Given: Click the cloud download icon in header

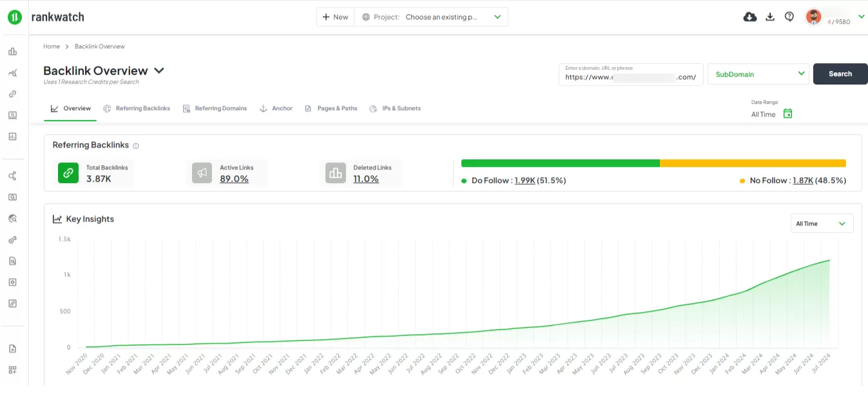Looking at the screenshot, I should (x=750, y=17).
